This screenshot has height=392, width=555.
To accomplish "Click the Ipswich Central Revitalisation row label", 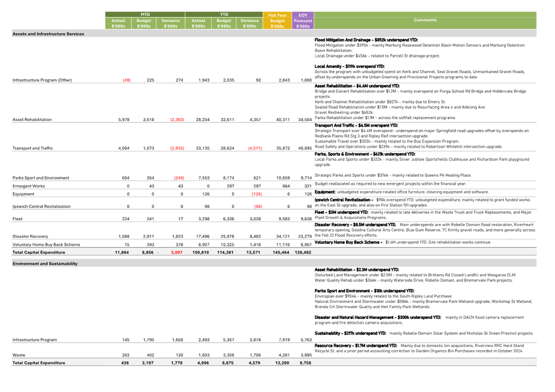I will click(x=41, y=207).
